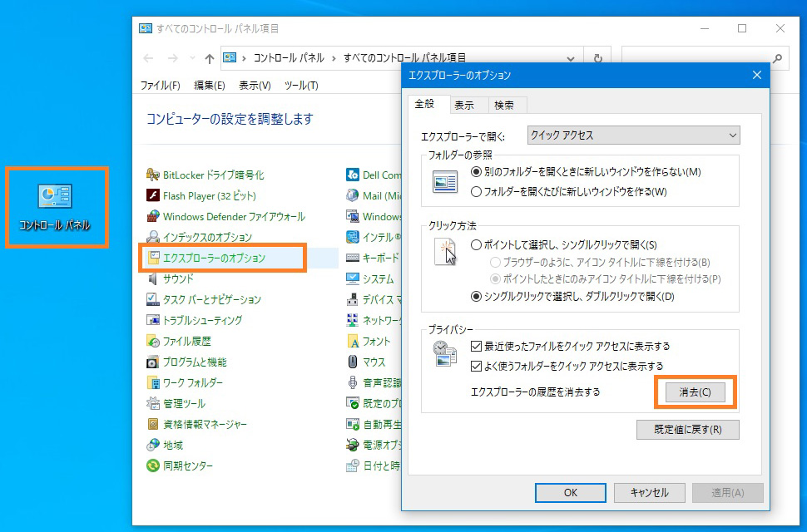Click the 管理ツール gear icon
The image size is (807, 532).
(x=153, y=404)
